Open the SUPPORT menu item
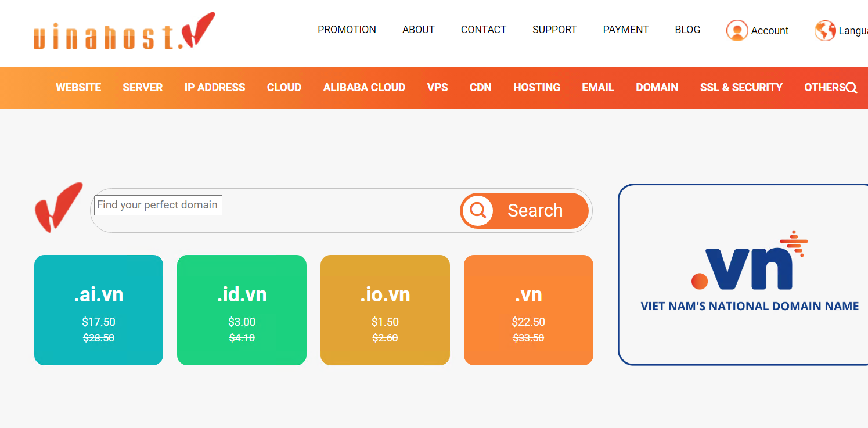The image size is (868, 428). [x=554, y=30]
